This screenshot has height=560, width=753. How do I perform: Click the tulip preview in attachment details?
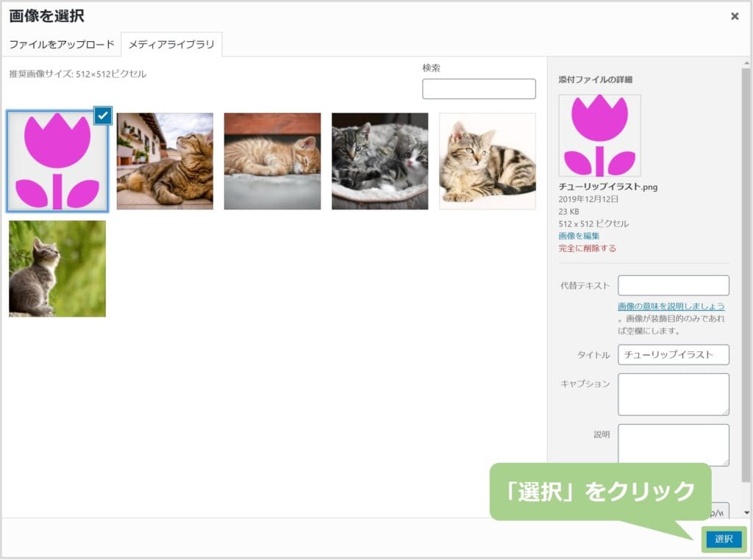(599, 135)
